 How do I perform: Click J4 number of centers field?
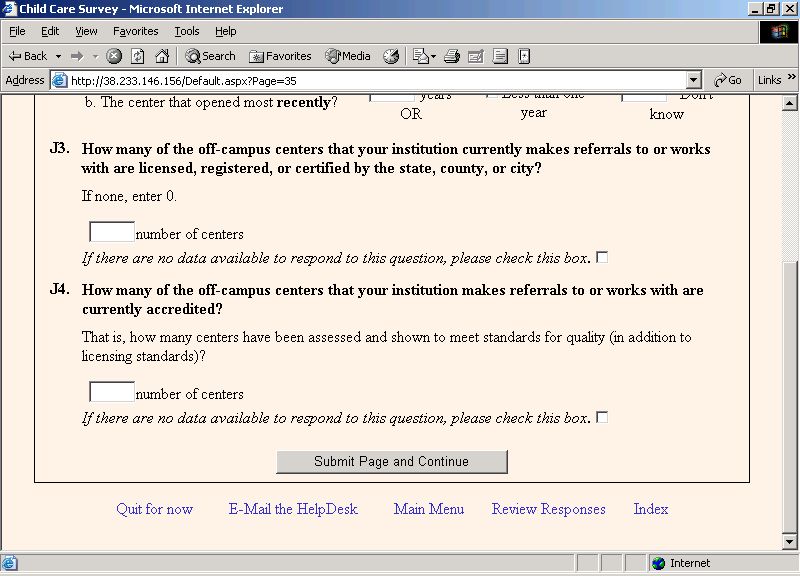112,392
